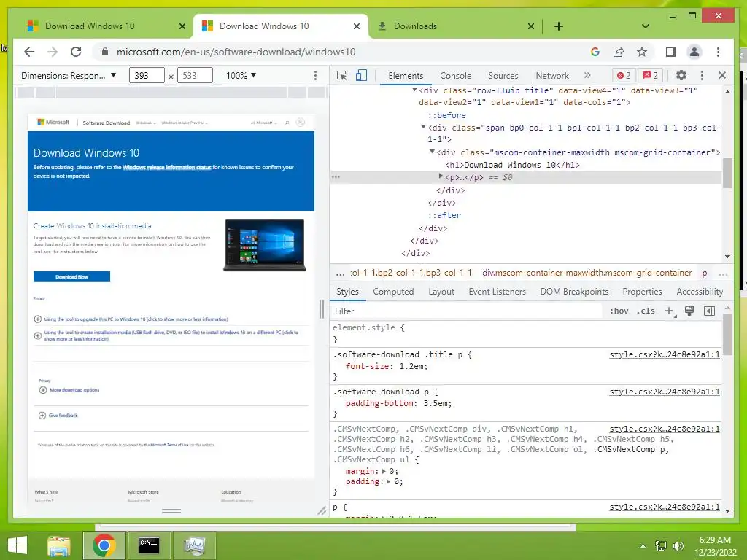Image resolution: width=747 pixels, height=560 pixels.
Task: Open Command Prompt from taskbar
Action: (x=149, y=545)
